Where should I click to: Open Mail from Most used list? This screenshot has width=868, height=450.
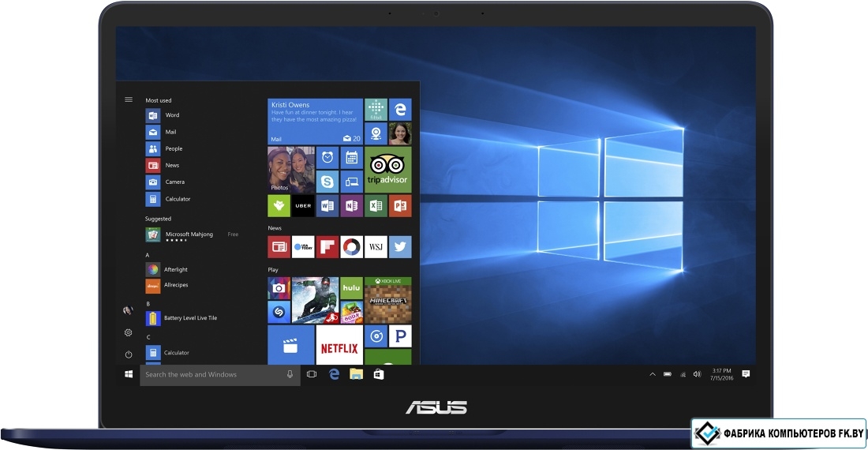(161, 132)
